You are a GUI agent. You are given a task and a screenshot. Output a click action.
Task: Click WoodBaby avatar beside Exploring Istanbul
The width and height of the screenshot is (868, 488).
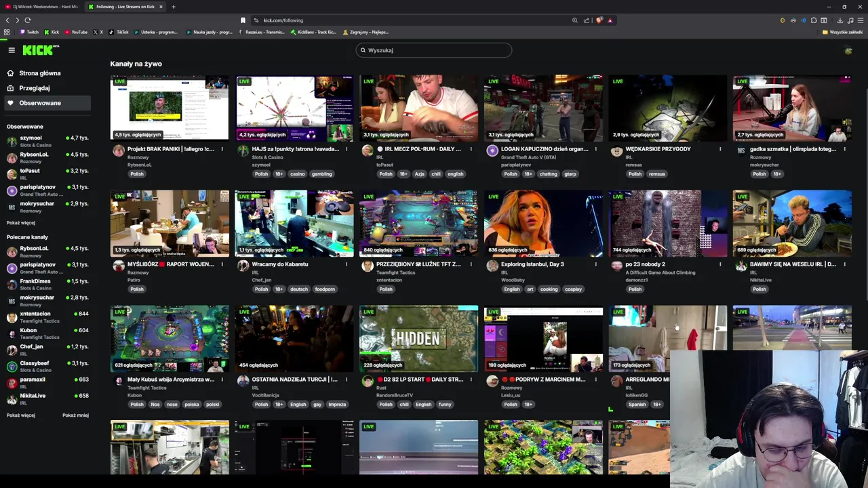492,266
